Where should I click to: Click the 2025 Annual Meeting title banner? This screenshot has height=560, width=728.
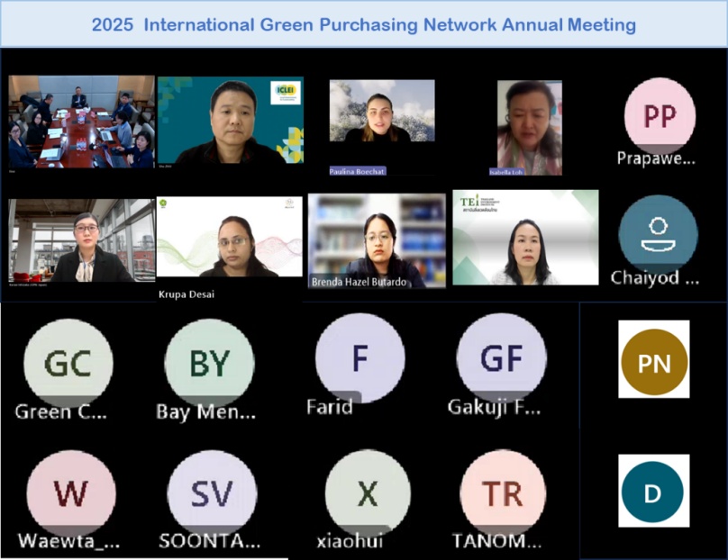click(364, 24)
